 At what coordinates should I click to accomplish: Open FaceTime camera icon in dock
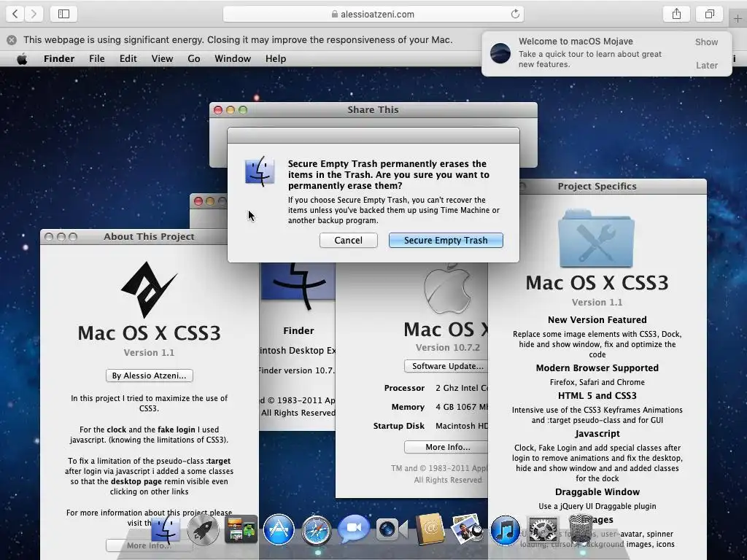pyautogui.click(x=392, y=529)
